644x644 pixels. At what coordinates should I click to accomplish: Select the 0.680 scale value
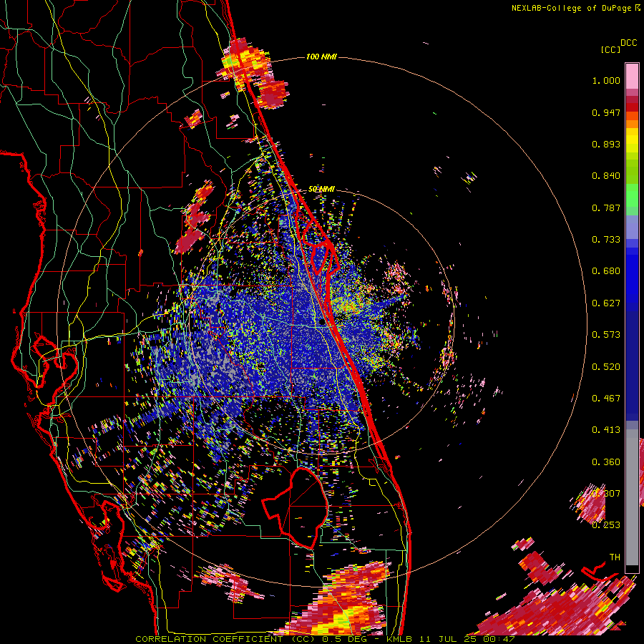tap(606, 271)
